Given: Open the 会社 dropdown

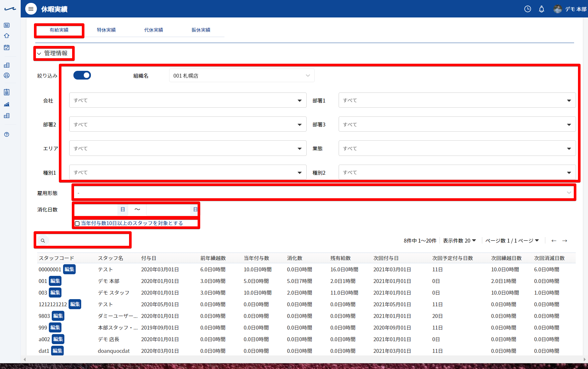Looking at the screenshot, I should (x=188, y=100).
